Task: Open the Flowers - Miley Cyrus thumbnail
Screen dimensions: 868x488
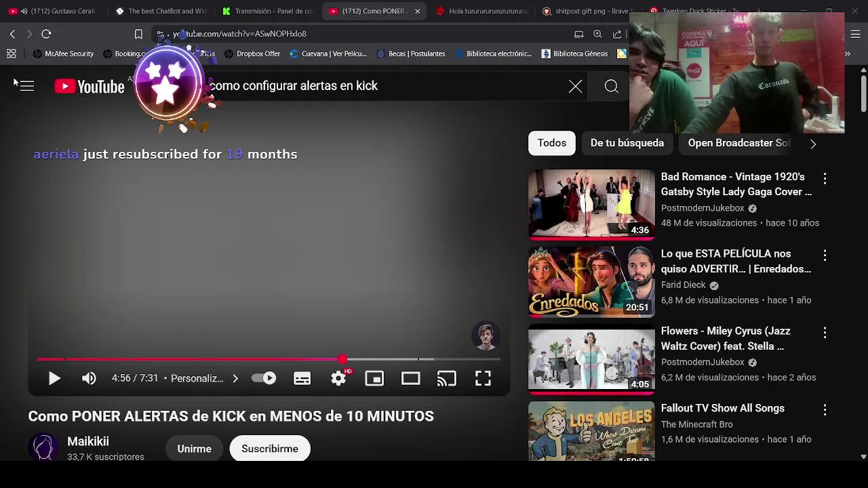Action: 591,359
